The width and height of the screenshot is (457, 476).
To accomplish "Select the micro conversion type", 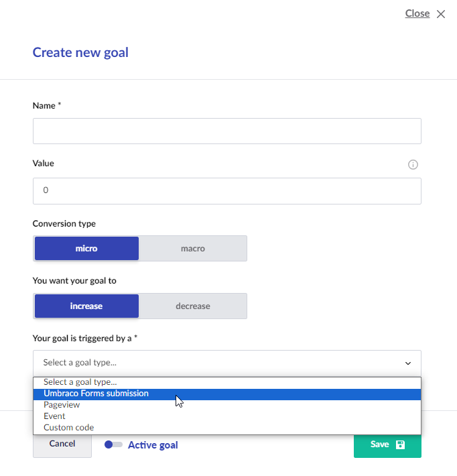I will (x=86, y=249).
